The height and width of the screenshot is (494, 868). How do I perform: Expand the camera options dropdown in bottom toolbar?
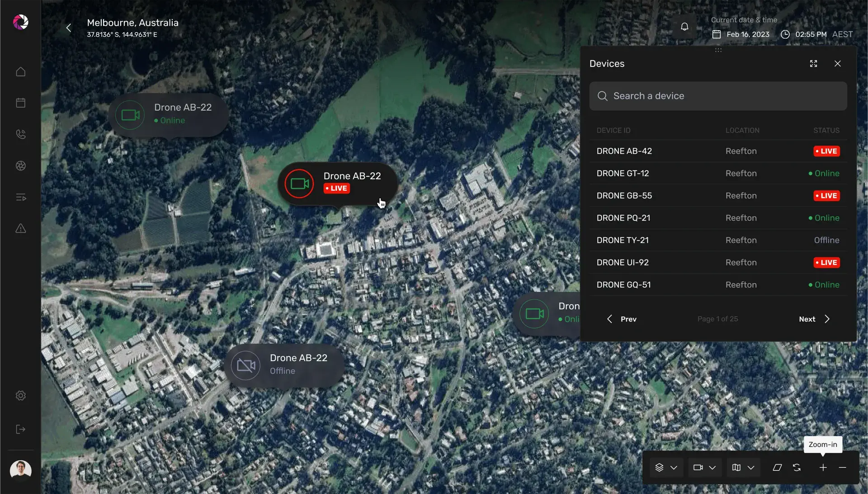712,468
